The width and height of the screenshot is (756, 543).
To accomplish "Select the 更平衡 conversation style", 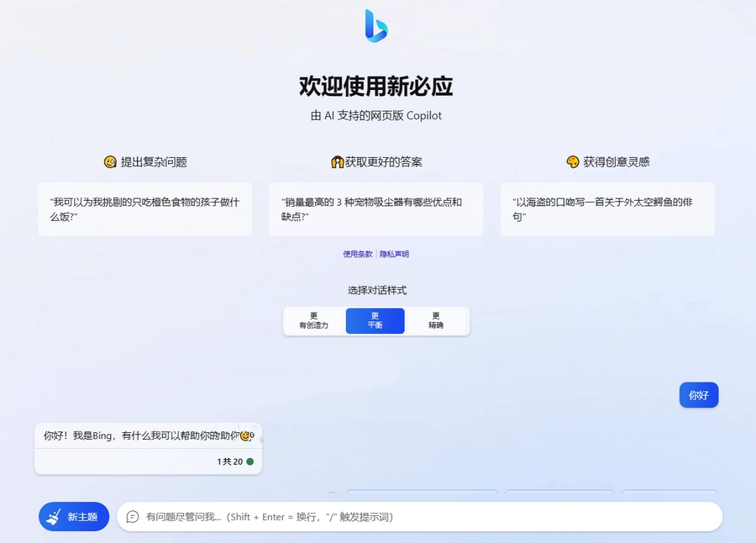I will pos(375,321).
